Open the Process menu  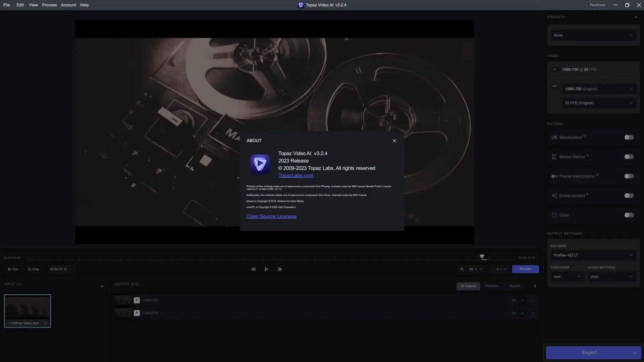click(49, 5)
